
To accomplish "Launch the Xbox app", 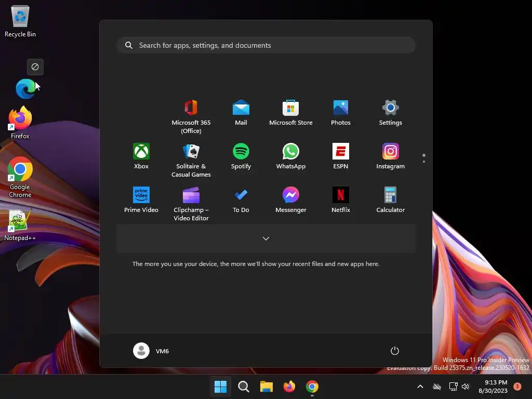I will point(141,156).
